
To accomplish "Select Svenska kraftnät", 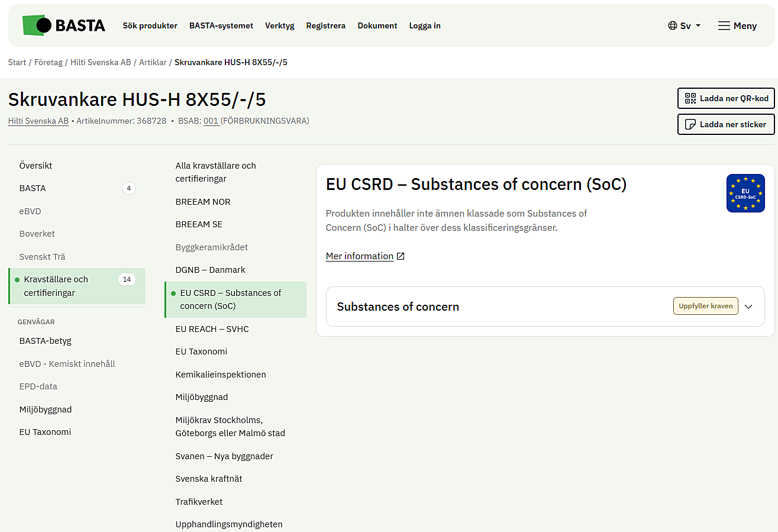I will pyautogui.click(x=235, y=479).
